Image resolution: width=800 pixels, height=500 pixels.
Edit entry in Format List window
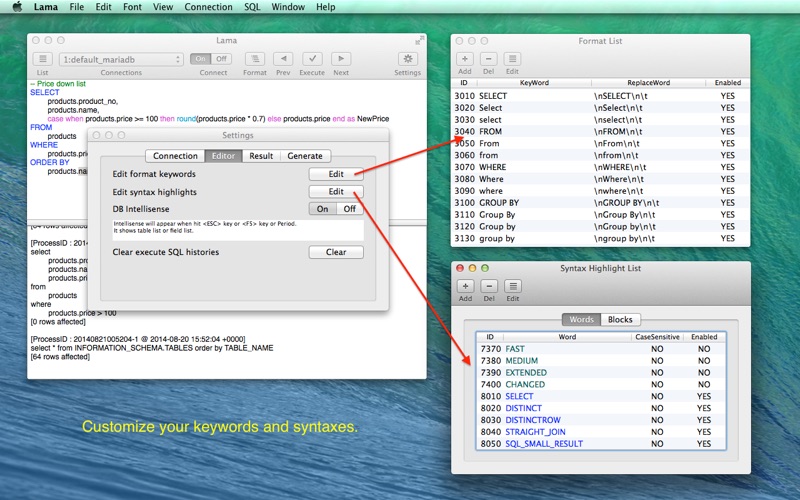512,59
